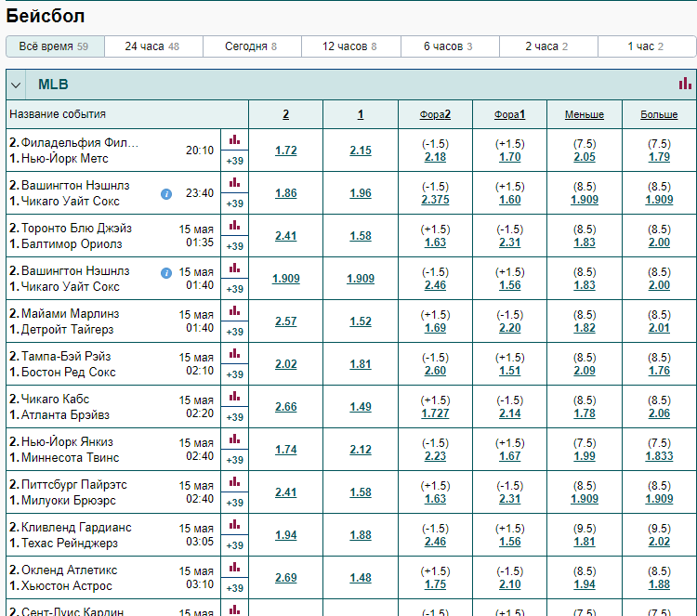The width and height of the screenshot is (697, 616).
Task: Select odds 2.60 handicap for Tampa Bay
Action: [x=435, y=371]
